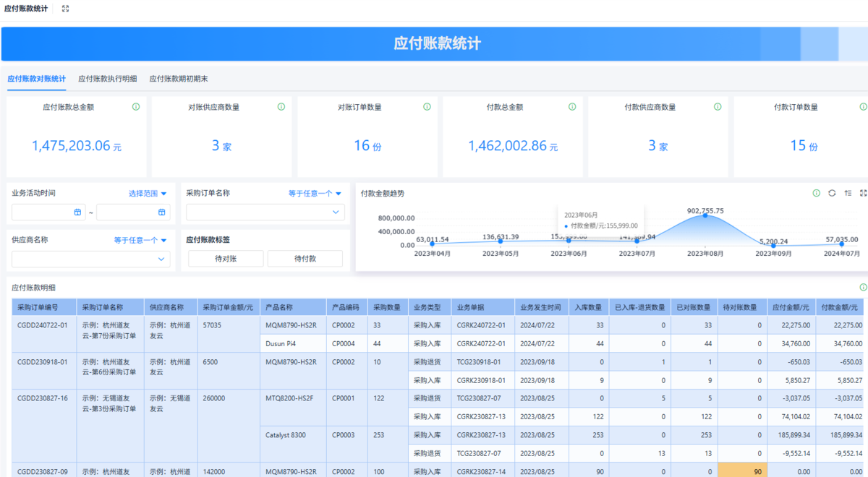Click the sort icon on 付款金额趋势 chart
The width and height of the screenshot is (868, 477).
848,193
